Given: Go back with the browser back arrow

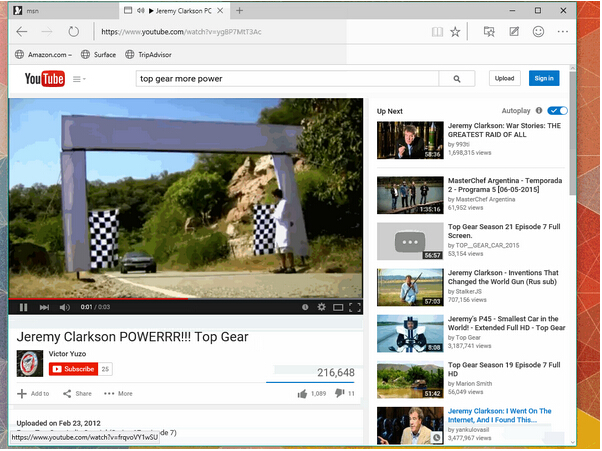Looking at the screenshot, I should [x=22, y=32].
